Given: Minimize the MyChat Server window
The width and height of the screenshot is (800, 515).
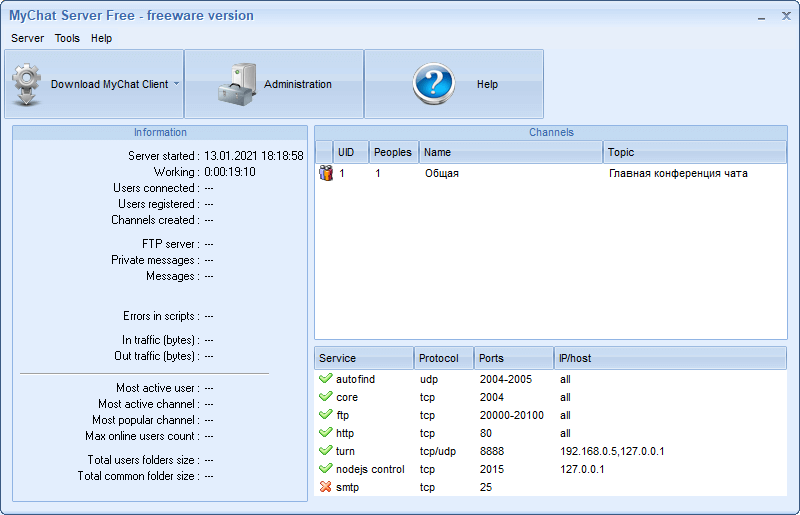Looking at the screenshot, I should [761, 17].
